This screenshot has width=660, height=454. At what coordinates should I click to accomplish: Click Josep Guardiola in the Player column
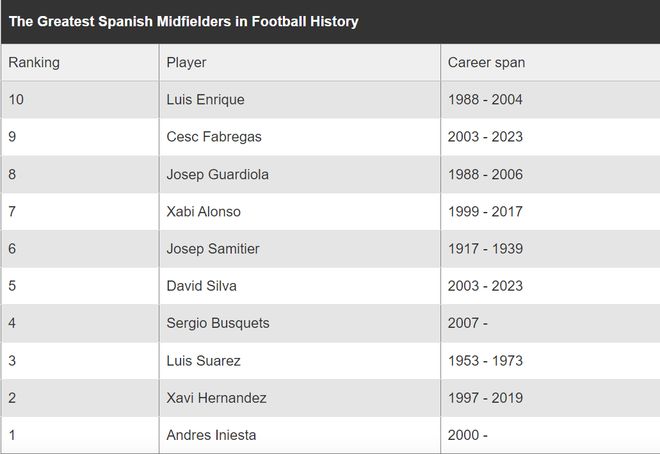tap(217, 174)
